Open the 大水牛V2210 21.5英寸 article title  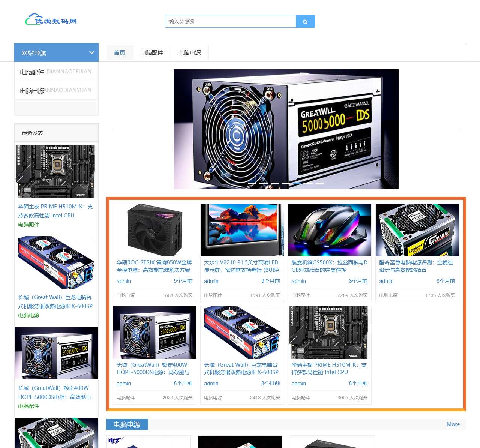(x=242, y=266)
